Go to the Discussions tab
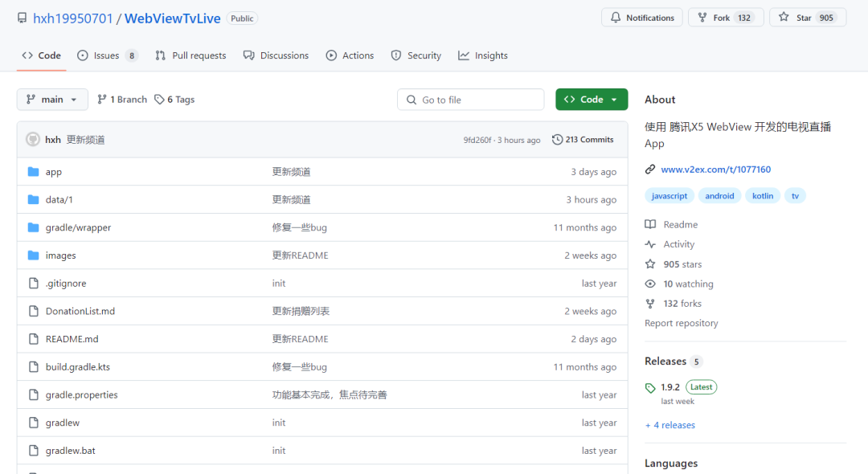 pos(276,55)
